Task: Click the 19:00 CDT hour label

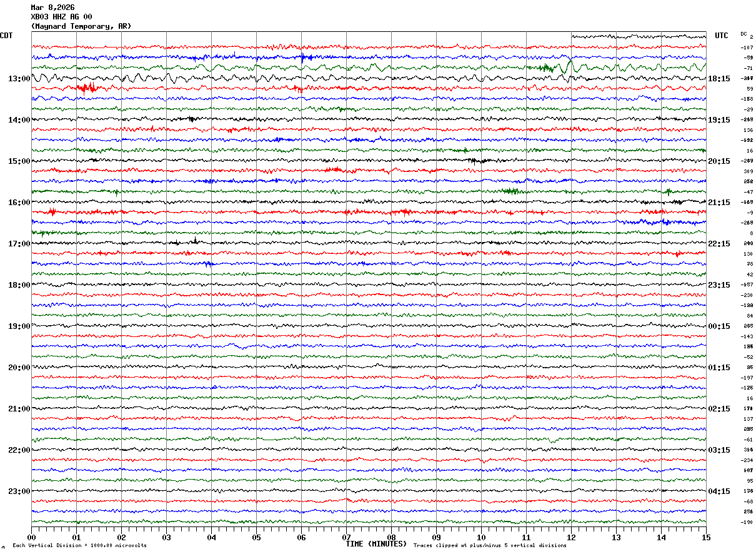Action: (19, 326)
